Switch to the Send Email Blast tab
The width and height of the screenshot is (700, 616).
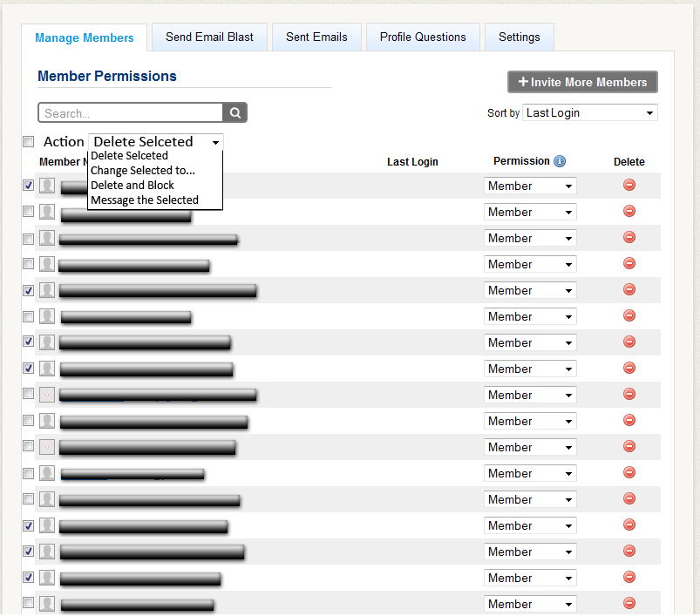tap(209, 37)
